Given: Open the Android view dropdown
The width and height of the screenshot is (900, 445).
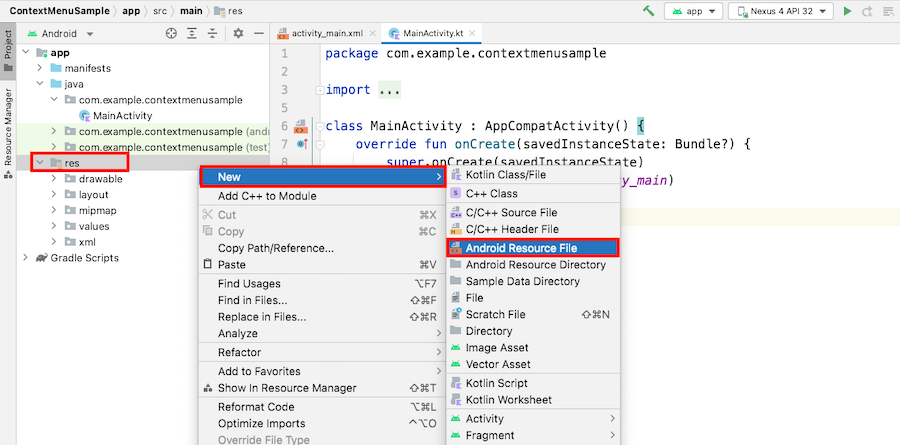Looking at the screenshot, I should pyautogui.click(x=60, y=34).
